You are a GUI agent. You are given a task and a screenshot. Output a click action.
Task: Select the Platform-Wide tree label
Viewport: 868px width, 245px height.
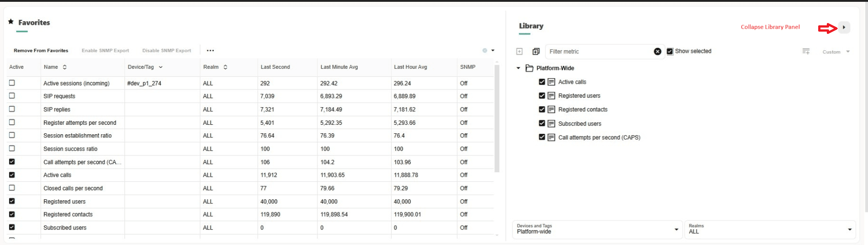pyautogui.click(x=555, y=68)
